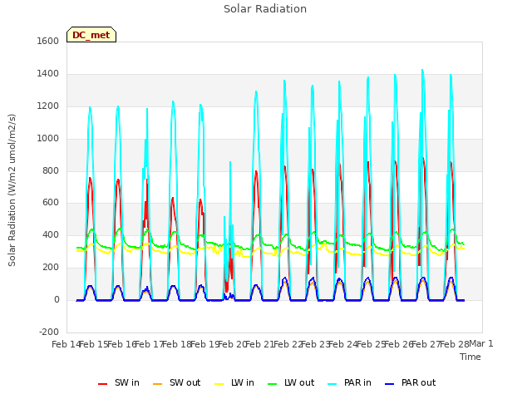This screenshot has height=399, width=532.
Task: Click the orange SW out legend swatch
Action: point(157,384)
